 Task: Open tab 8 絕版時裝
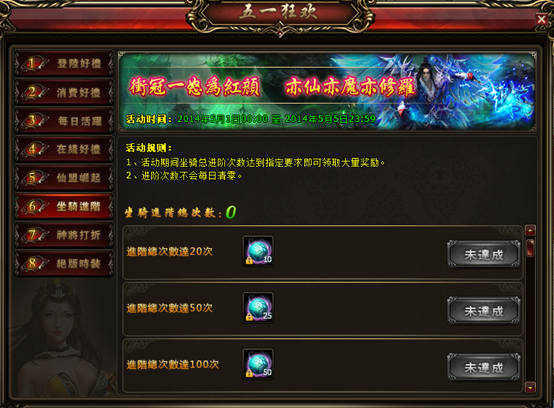pyautogui.click(x=64, y=264)
